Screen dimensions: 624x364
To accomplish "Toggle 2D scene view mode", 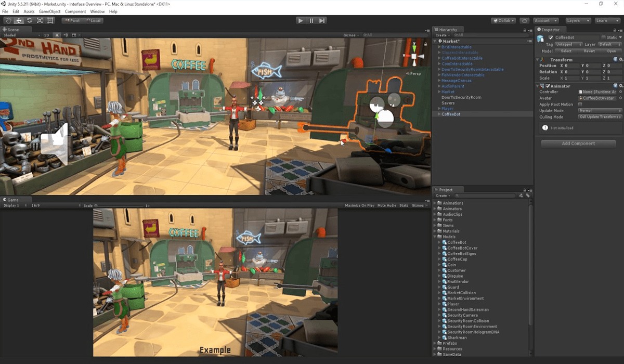I will 46,35.
